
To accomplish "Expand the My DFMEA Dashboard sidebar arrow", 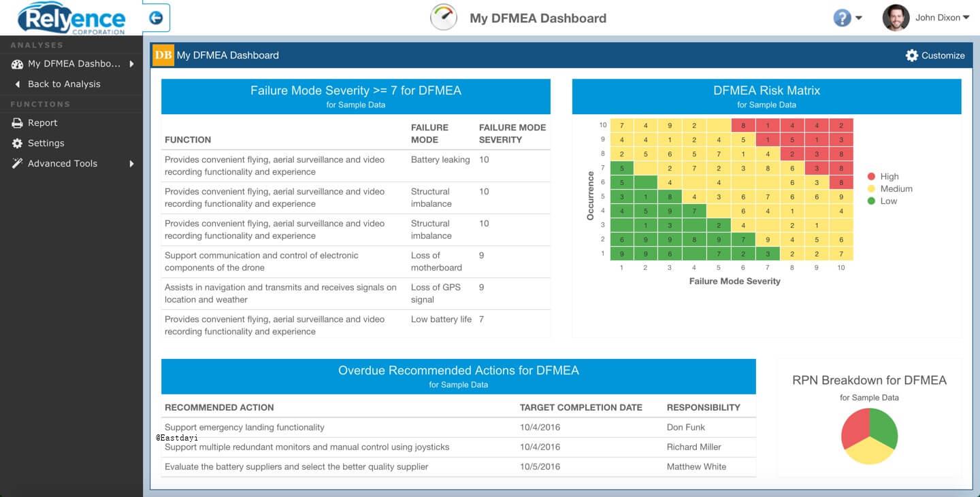I will coord(131,64).
